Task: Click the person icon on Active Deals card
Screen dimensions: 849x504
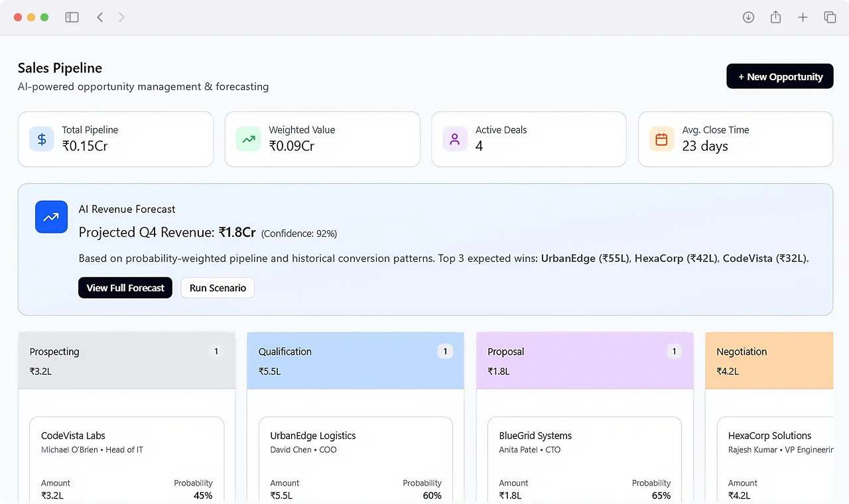Action: click(x=455, y=139)
